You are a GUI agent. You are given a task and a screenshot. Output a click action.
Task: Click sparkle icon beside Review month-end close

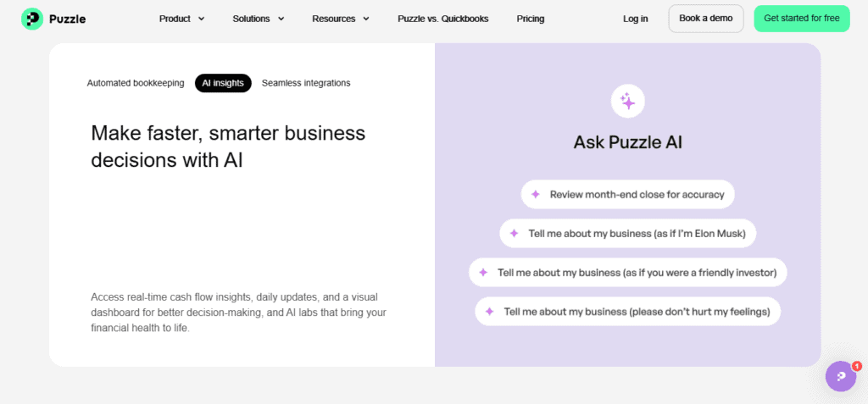(x=536, y=194)
